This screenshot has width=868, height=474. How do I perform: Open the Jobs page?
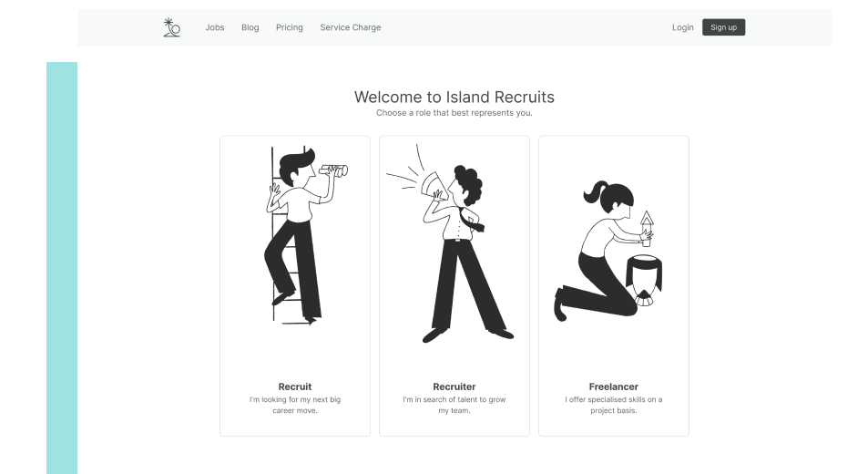215,27
